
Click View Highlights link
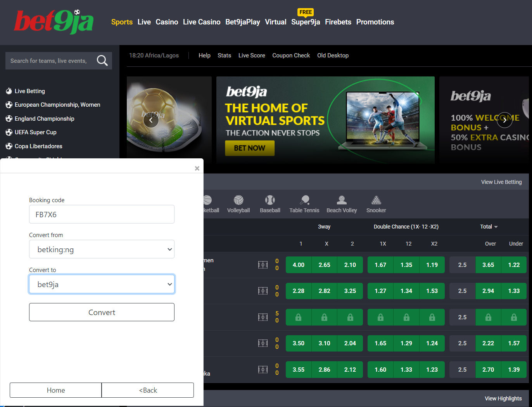click(x=503, y=398)
